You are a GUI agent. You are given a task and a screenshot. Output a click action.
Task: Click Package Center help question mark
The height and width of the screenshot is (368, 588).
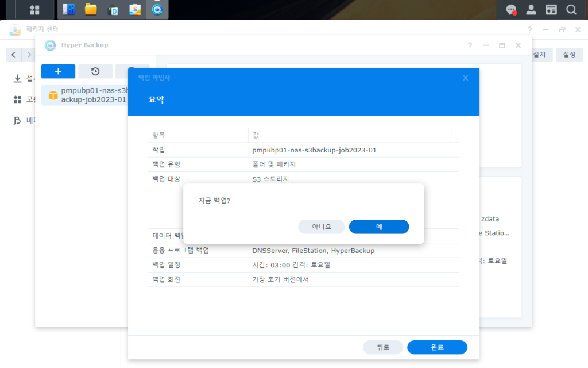pyautogui.click(x=529, y=30)
